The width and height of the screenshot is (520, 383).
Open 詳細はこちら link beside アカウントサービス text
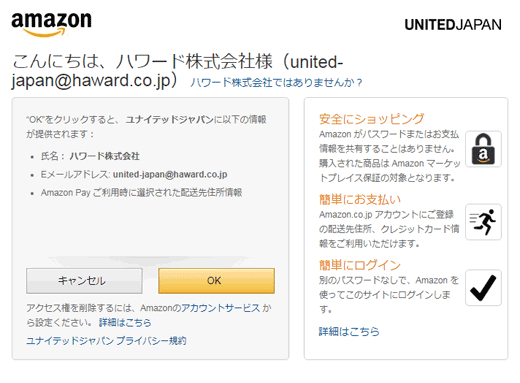point(125,322)
